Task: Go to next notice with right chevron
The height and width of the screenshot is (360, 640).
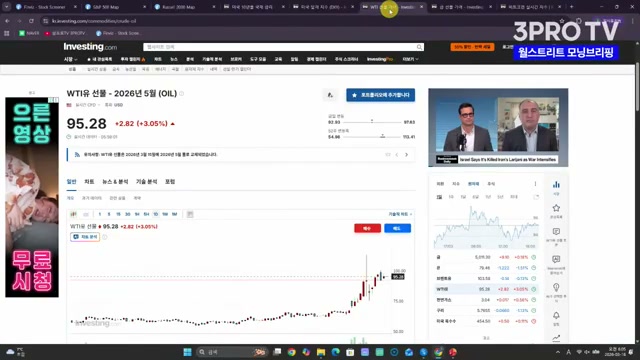Action: [406, 155]
